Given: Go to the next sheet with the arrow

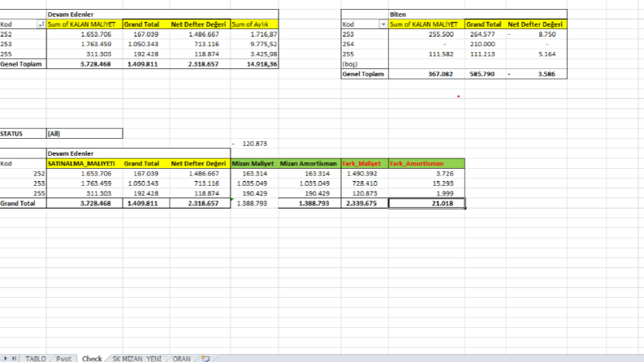Looking at the screenshot, I should pos(6,358).
